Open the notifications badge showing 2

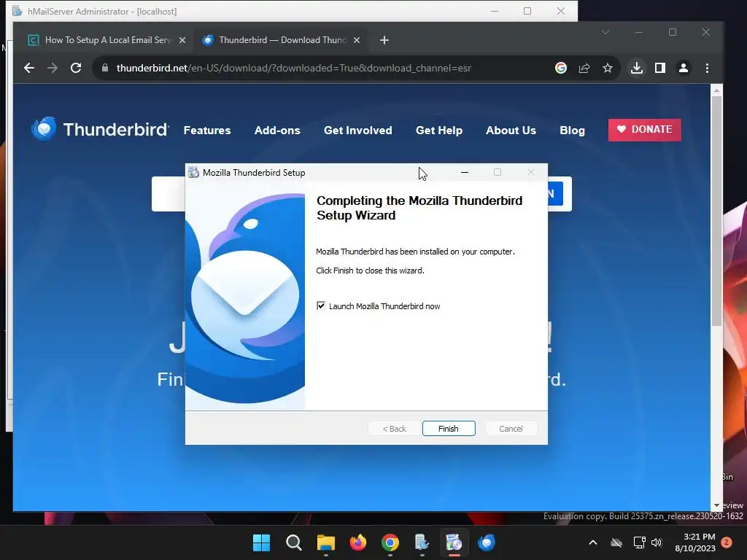click(727, 542)
